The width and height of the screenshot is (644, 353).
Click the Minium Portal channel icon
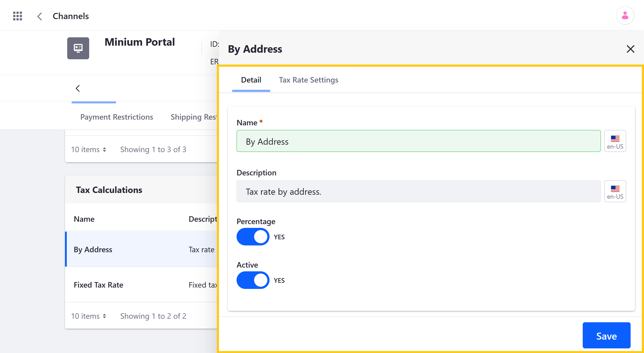point(78,48)
